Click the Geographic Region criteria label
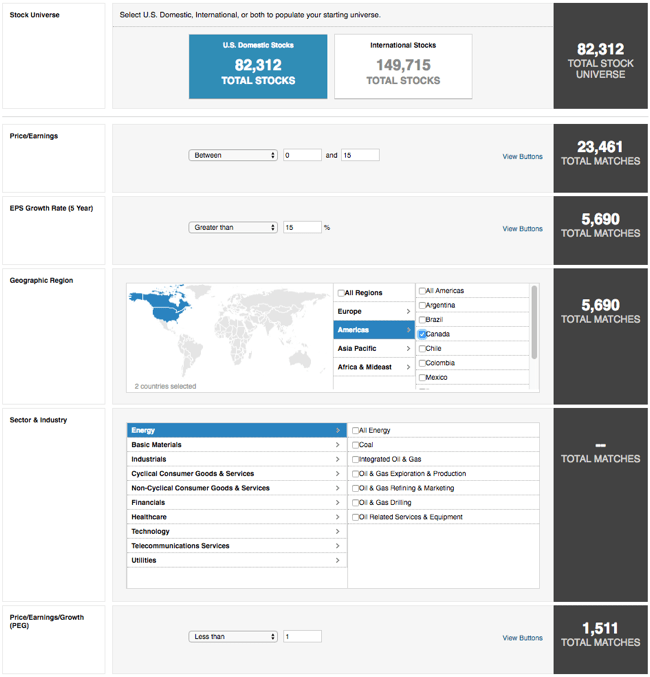The image size is (650, 677). coord(41,280)
